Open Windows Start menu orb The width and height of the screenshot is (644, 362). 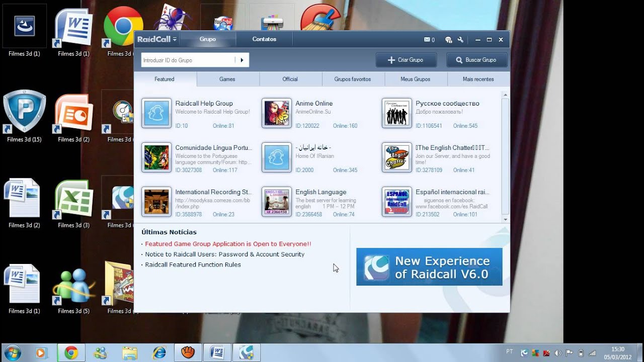(12, 353)
